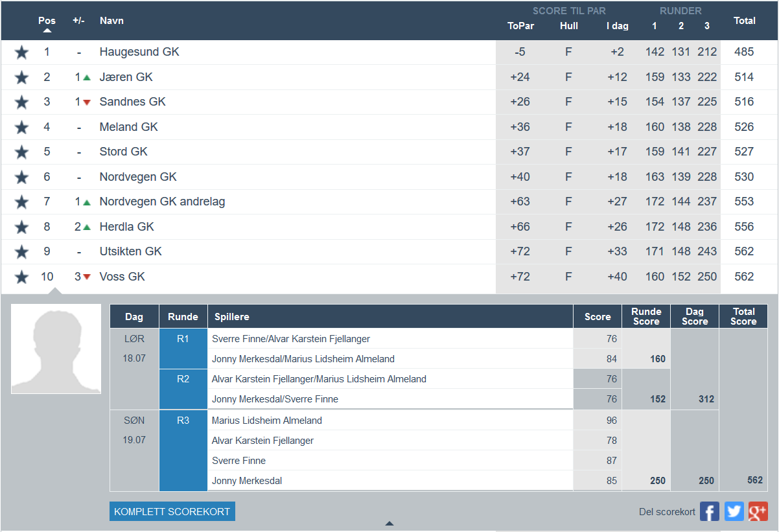
Task: Mark Sandnes GK as favorite
Action: (x=21, y=102)
